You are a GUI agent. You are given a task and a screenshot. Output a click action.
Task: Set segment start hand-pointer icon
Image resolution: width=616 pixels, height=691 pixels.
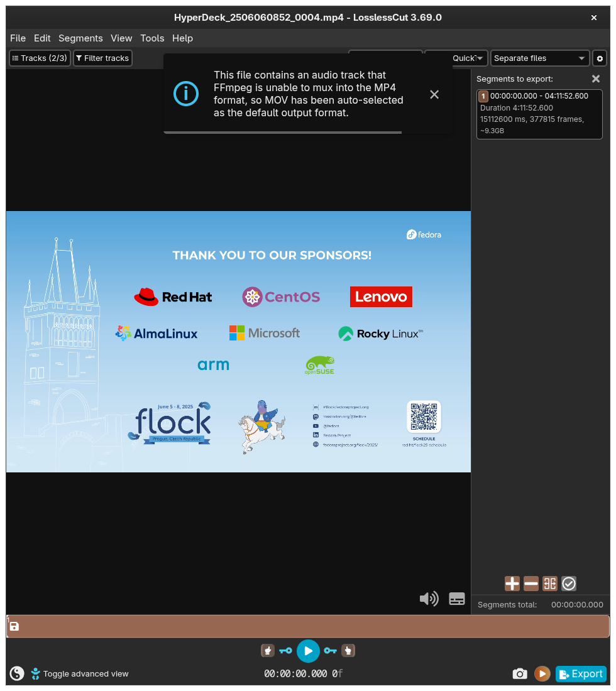pyautogui.click(x=268, y=651)
